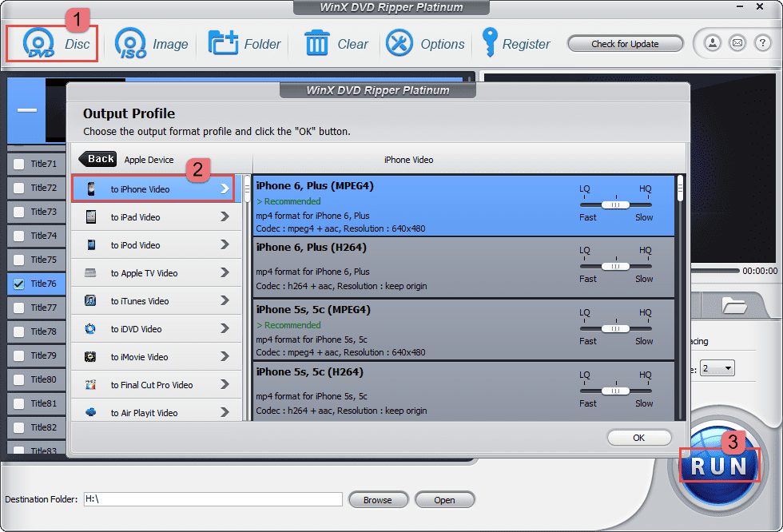Image resolution: width=783 pixels, height=532 pixels.
Task: Click iPod device icon
Action: click(91, 244)
